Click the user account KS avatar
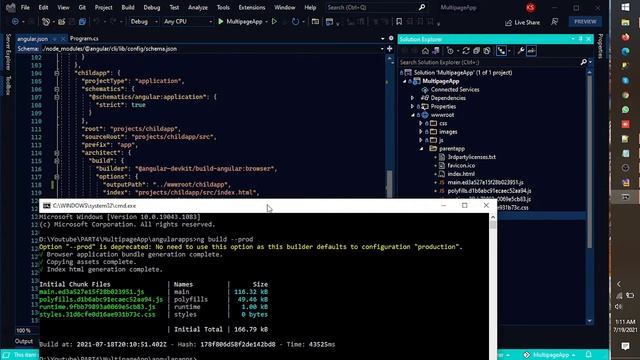Viewport: 640px width, 360px height. (x=530, y=7)
